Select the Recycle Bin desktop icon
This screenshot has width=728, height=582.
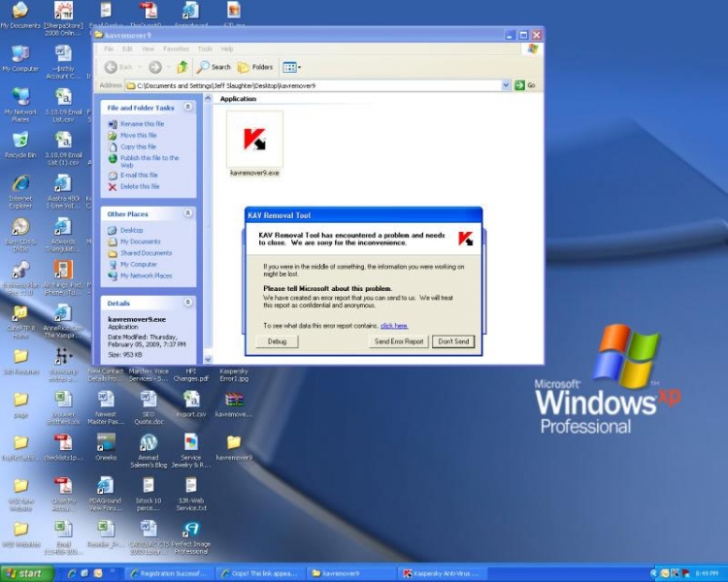[x=20, y=145]
